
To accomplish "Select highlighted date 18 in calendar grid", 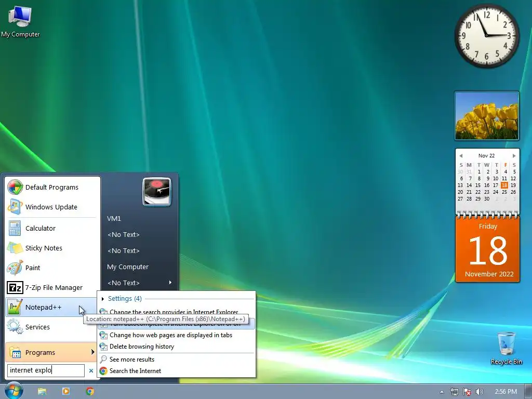I will pyautogui.click(x=504, y=185).
